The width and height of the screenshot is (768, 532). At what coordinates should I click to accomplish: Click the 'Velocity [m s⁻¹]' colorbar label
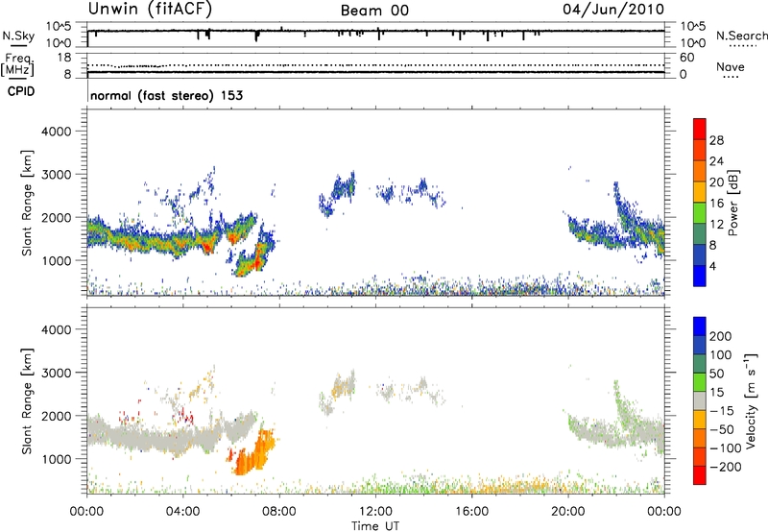tap(751, 400)
